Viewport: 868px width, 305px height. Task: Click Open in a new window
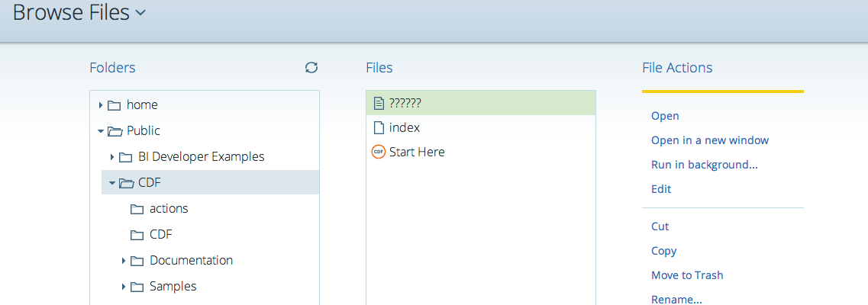710,140
